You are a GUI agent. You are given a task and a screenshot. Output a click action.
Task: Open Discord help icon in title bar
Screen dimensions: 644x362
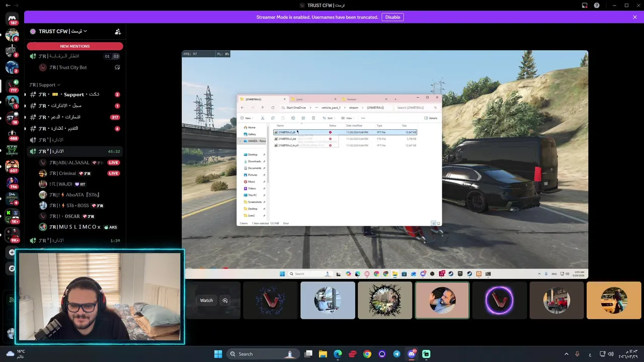tap(597, 5)
